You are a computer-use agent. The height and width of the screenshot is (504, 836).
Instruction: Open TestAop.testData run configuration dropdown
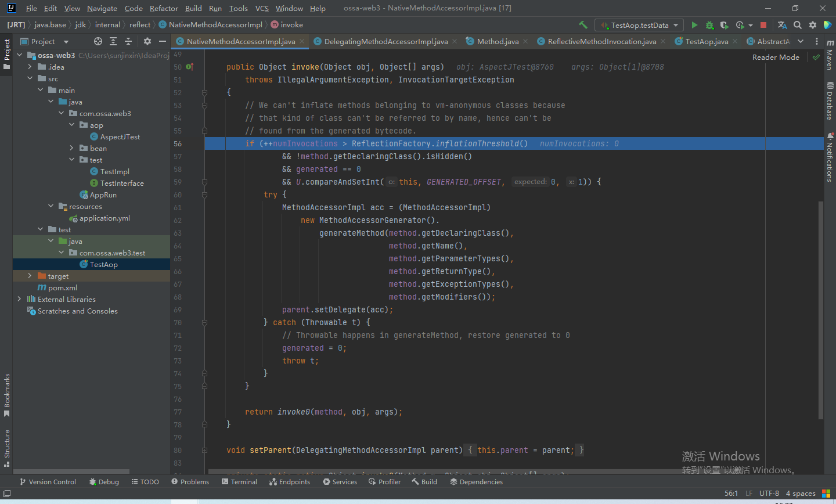639,25
